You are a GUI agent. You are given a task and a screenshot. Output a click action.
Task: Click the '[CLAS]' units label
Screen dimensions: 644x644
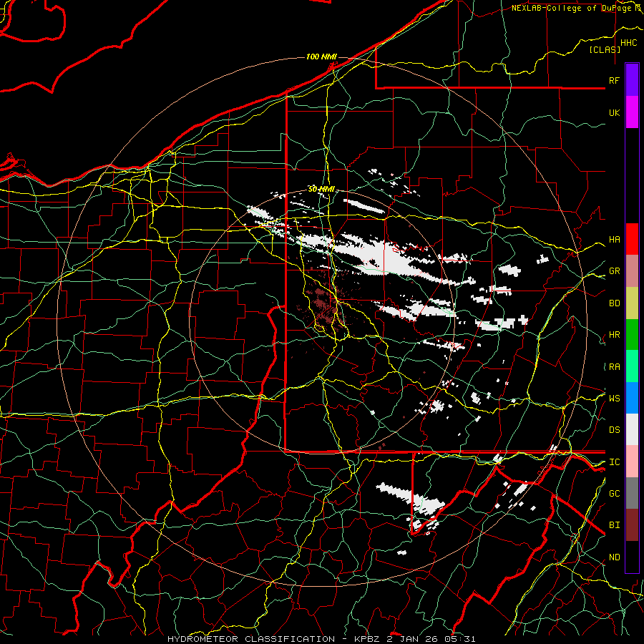pos(605,49)
